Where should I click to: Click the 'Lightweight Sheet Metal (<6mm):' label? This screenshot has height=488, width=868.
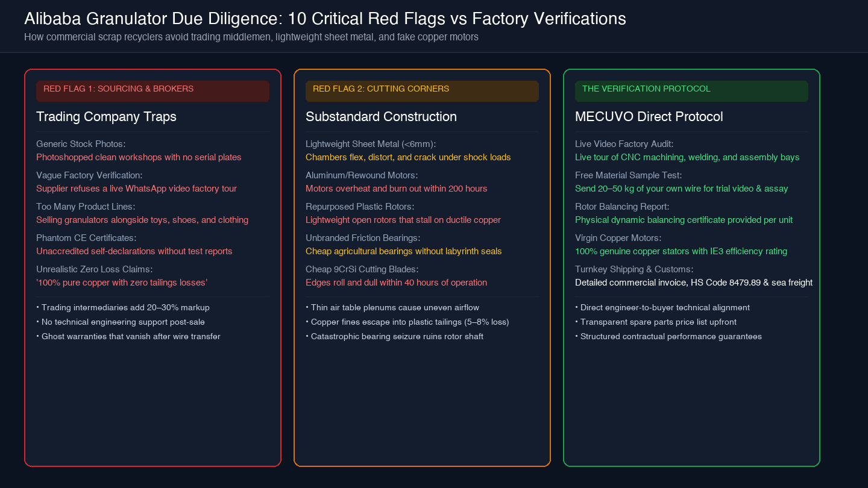[x=371, y=144]
